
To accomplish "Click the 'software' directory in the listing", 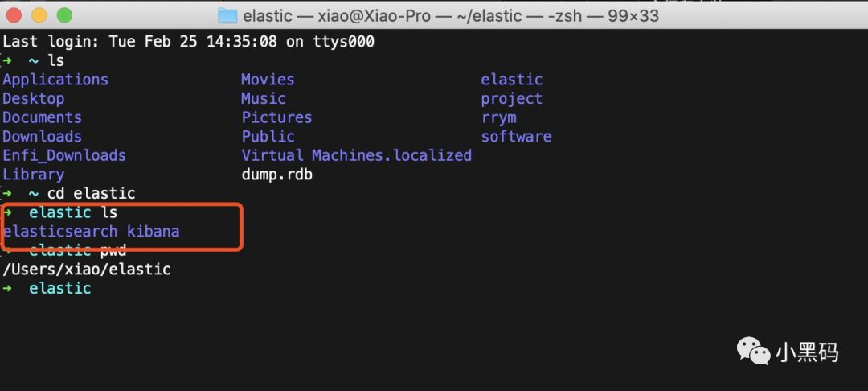I will pos(516,136).
